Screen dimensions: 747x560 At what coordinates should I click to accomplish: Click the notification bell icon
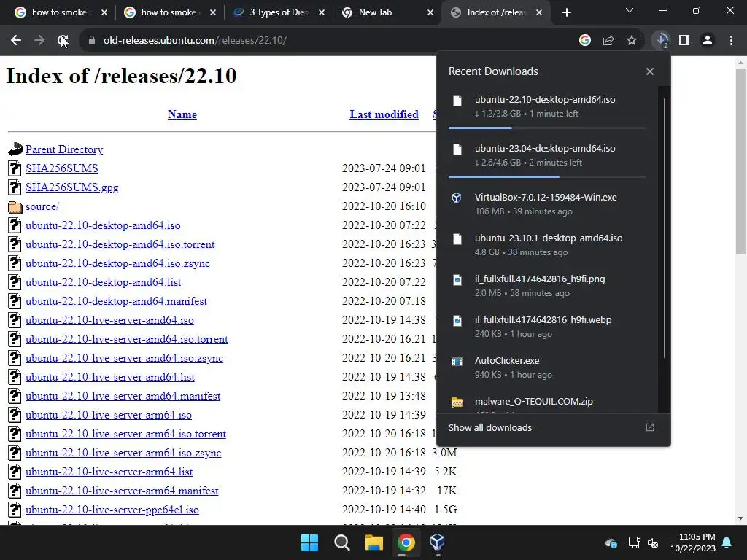click(x=727, y=542)
